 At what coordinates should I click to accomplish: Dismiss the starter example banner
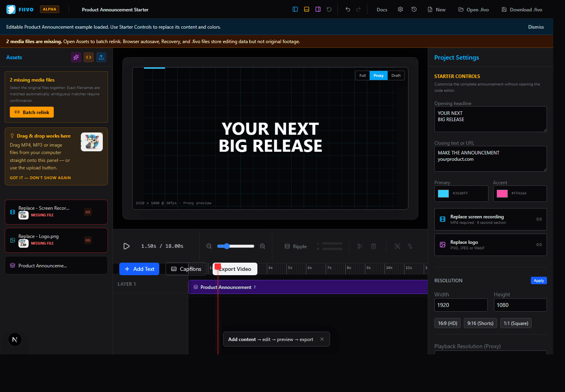coord(536,27)
